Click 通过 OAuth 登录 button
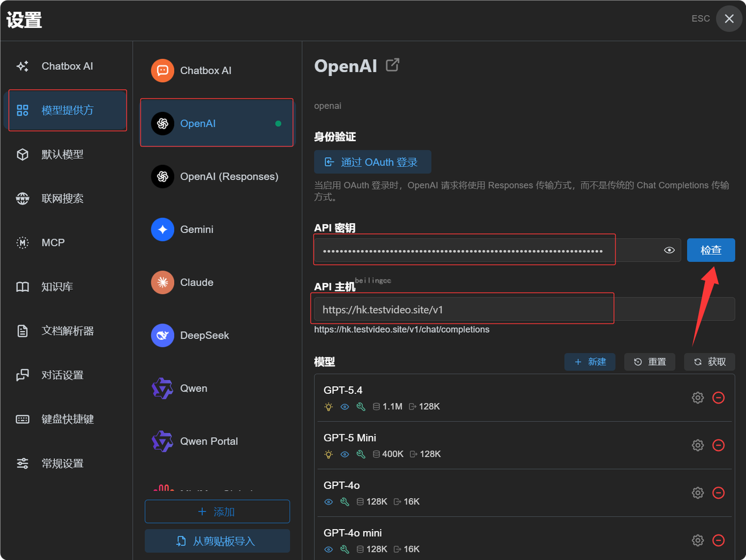The image size is (746, 560). (372, 162)
